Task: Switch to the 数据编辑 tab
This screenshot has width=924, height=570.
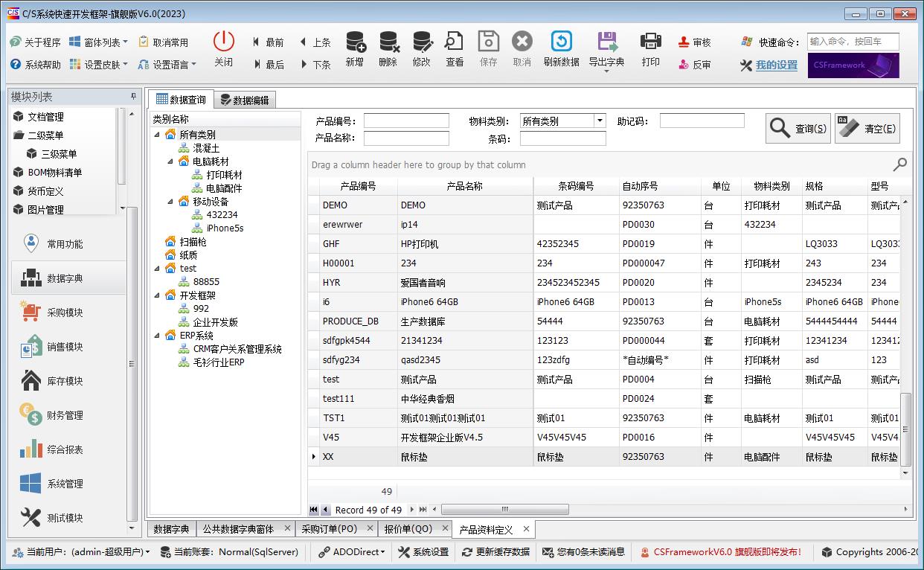Action: coord(244,100)
